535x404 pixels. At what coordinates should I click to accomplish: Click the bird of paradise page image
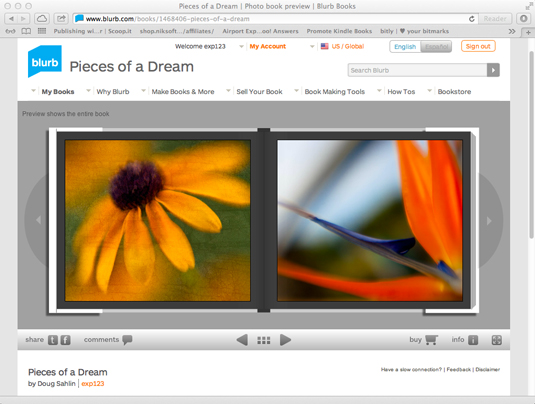tap(370, 220)
